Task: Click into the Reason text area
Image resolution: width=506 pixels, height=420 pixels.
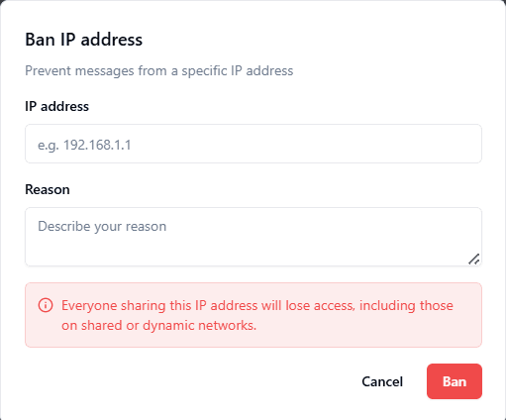Action: pos(253,237)
